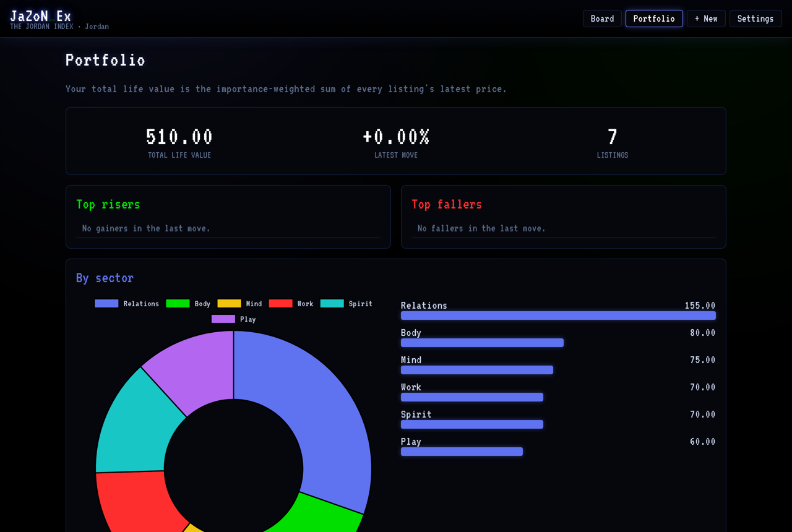This screenshot has height=532, width=792.
Task: Click the Top risers heading
Action: pyautogui.click(x=108, y=204)
